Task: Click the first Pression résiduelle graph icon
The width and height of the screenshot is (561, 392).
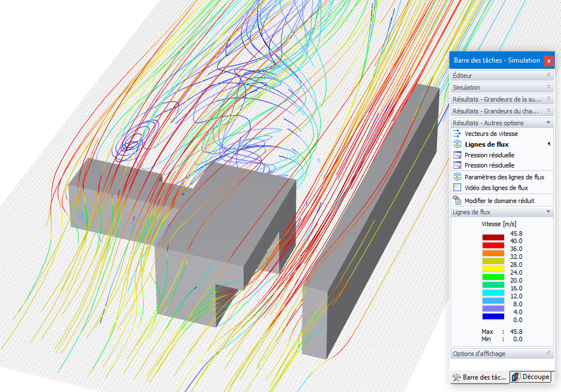Action: (457, 155)
